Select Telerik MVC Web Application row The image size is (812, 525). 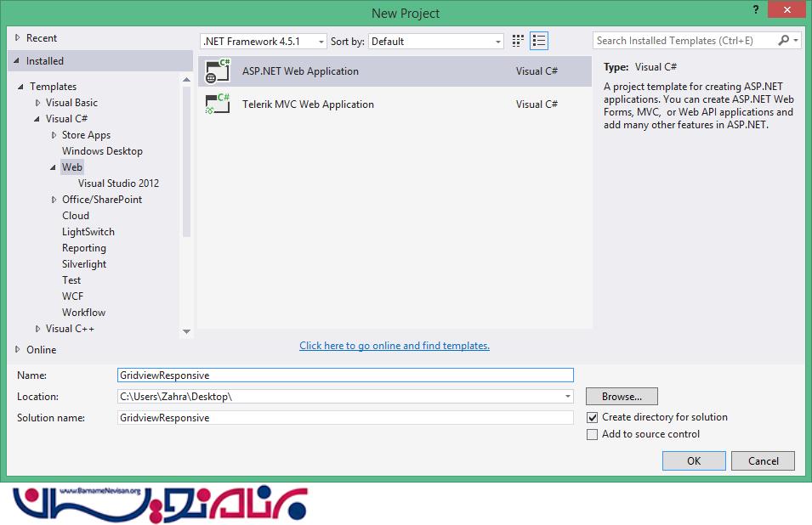pyautogui.click(x=395, y=104)
